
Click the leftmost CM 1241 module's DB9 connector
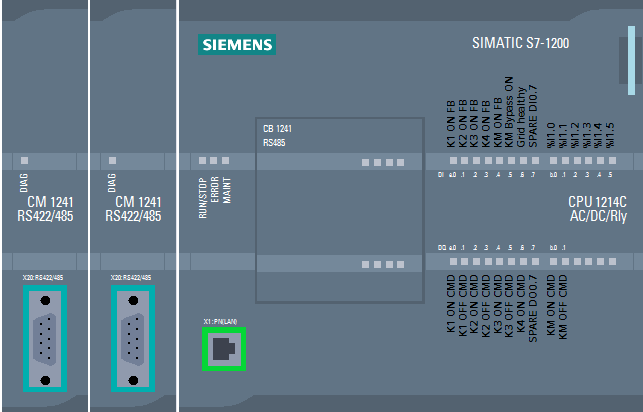click(45, 339)
